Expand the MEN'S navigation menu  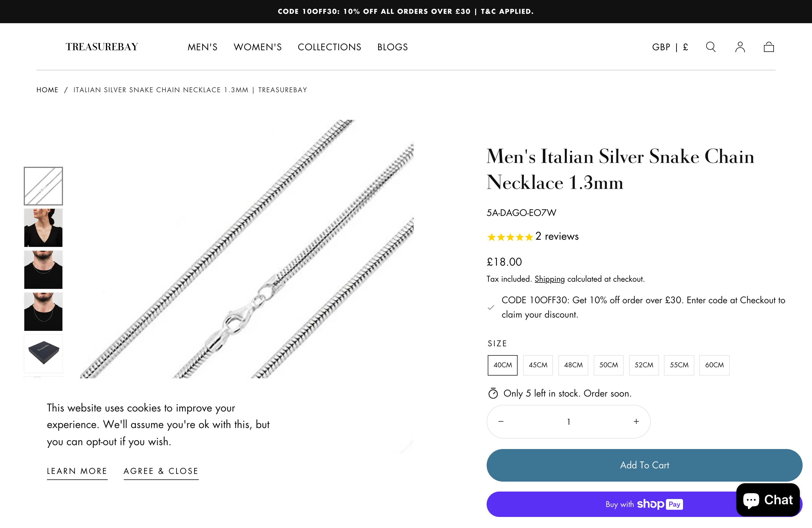[x=202, y=47]
